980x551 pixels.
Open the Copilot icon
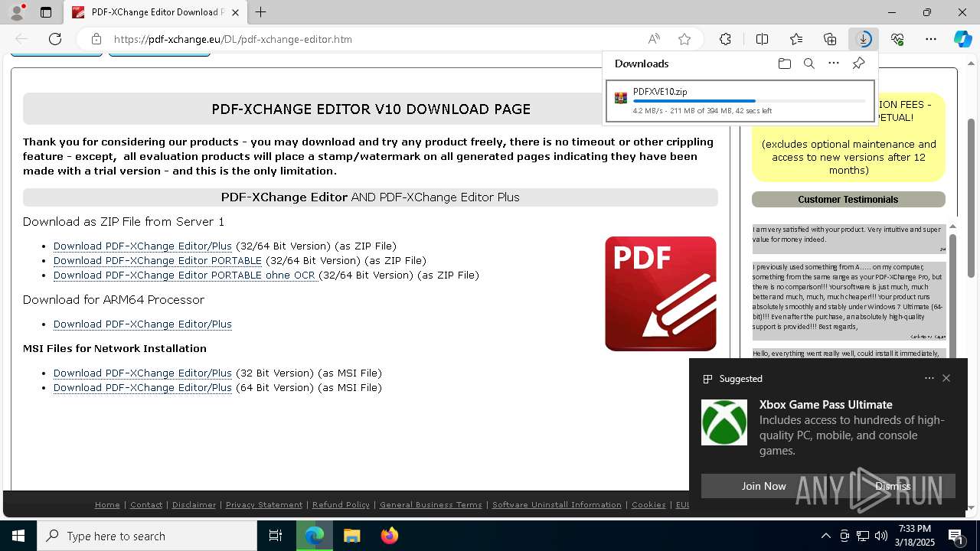962,39
